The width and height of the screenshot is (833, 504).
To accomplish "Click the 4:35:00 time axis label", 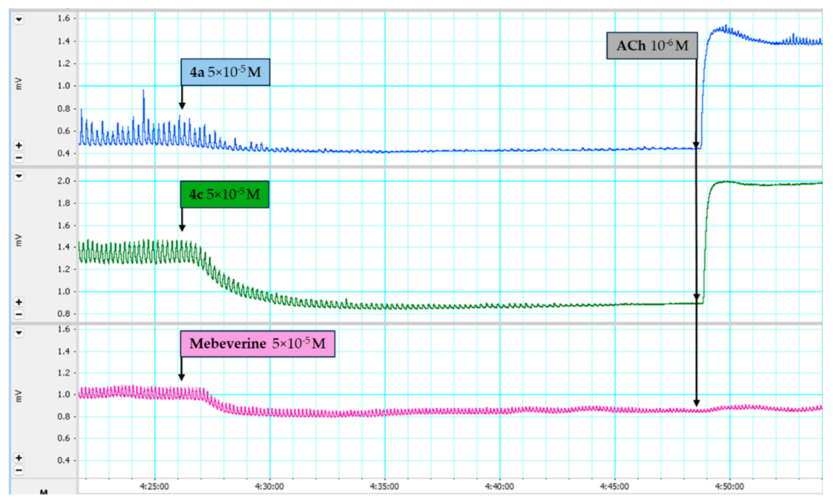I will [384, 486].
